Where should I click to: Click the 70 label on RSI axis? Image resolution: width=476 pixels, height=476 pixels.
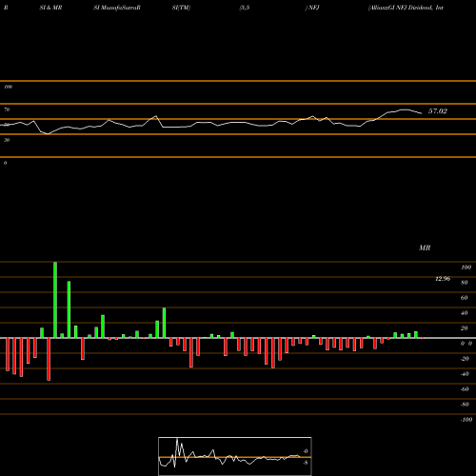point(7,109)
